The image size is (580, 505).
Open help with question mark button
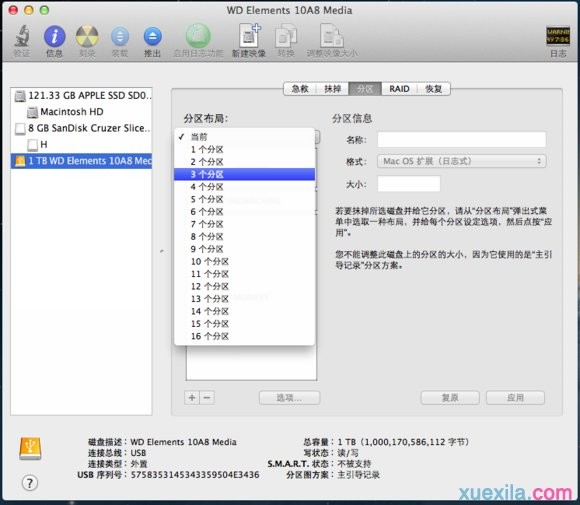[x=30, y=483]
